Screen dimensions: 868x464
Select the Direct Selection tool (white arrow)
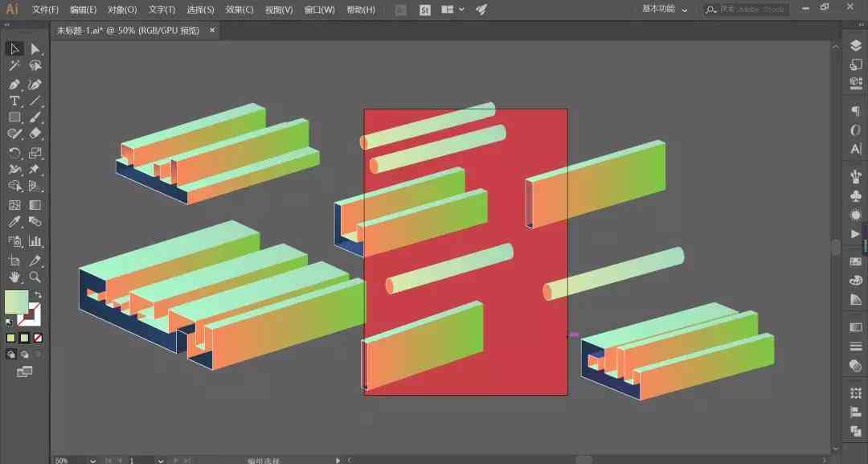(35, 49)
